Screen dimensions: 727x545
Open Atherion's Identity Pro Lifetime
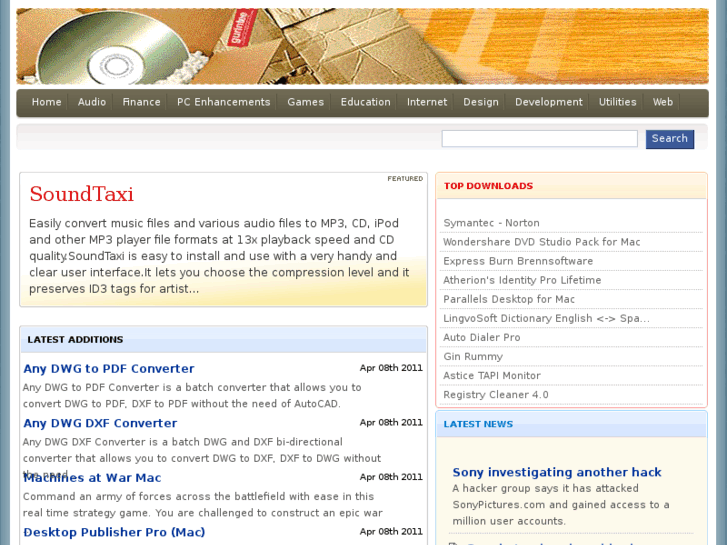tap(522, 280)
